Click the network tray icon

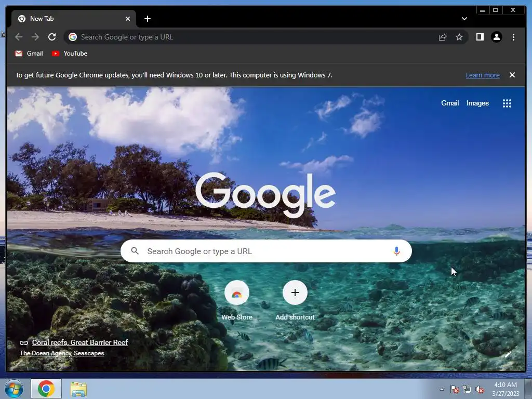click(x=467, y=389)
